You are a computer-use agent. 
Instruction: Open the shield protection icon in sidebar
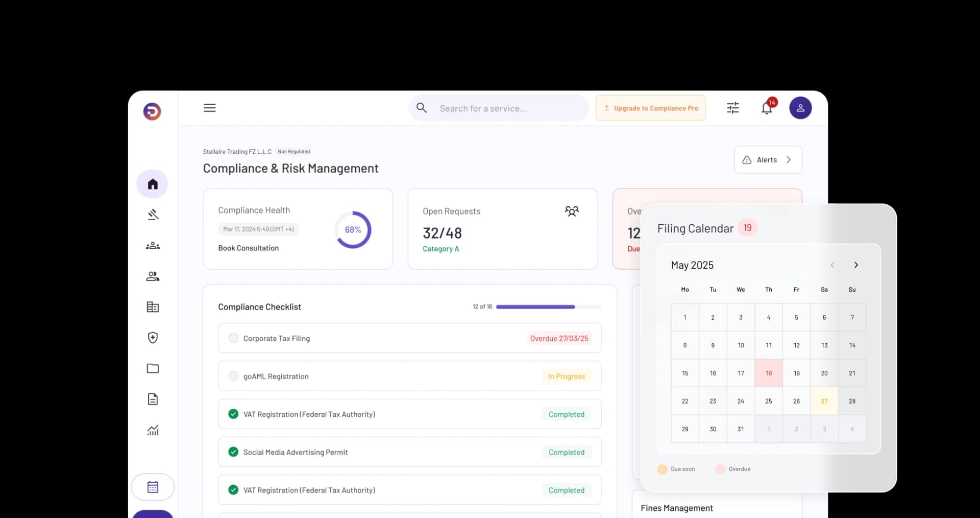tap(153, 338)
